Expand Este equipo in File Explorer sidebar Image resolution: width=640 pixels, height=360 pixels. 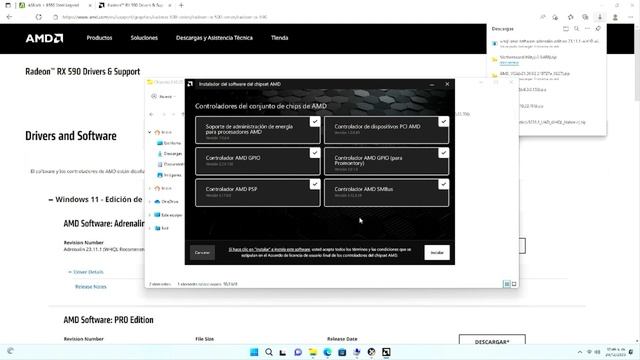(150, 215)
